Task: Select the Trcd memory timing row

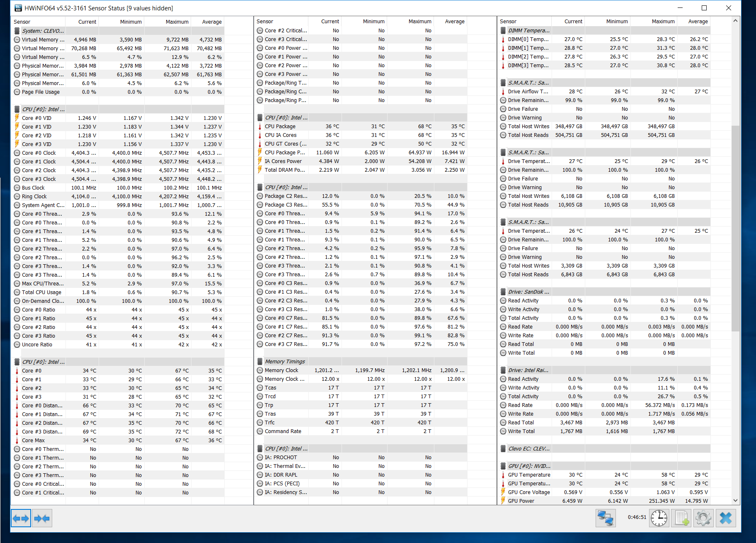Action: pos(361,397)
